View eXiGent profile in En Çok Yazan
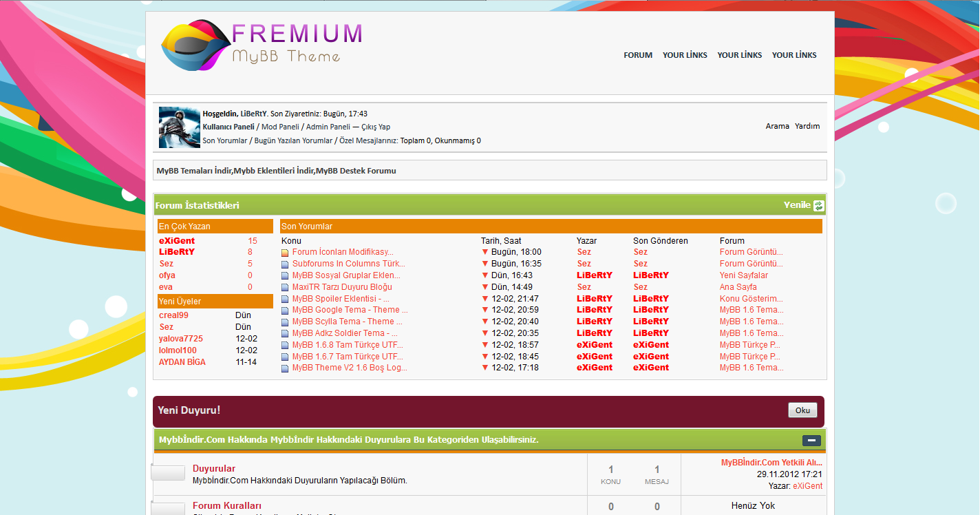This screenshot has width=980, height=515. [x=177, y=241]
